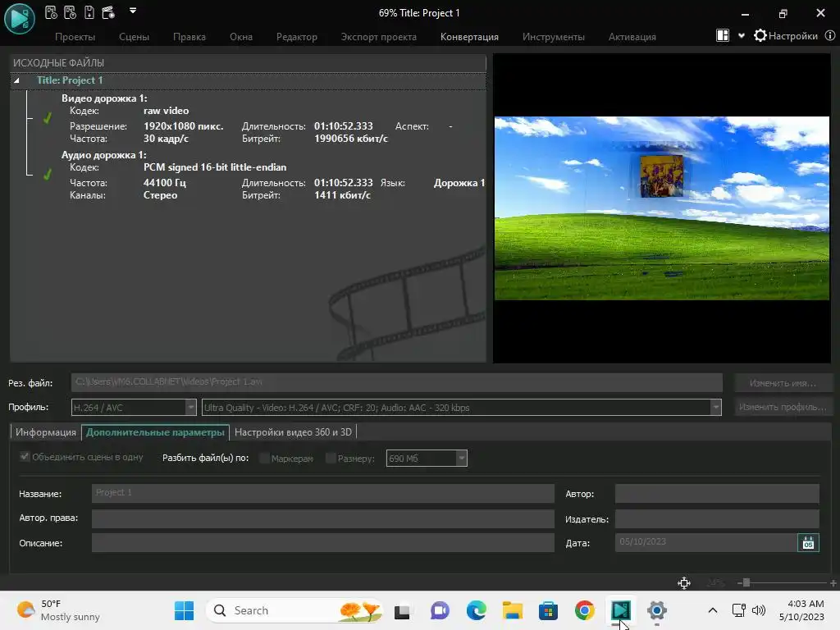This screenshot has width=840, height=630.
Task: Toggle the Размеру split checkbox
Action: pos(331,458)
